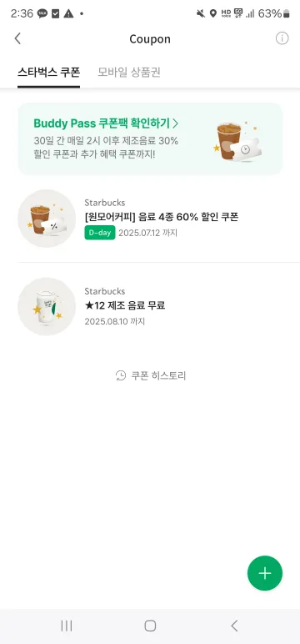Open the info icon in header
Viewport: 300px width, 644px height.
click(282, 38)
